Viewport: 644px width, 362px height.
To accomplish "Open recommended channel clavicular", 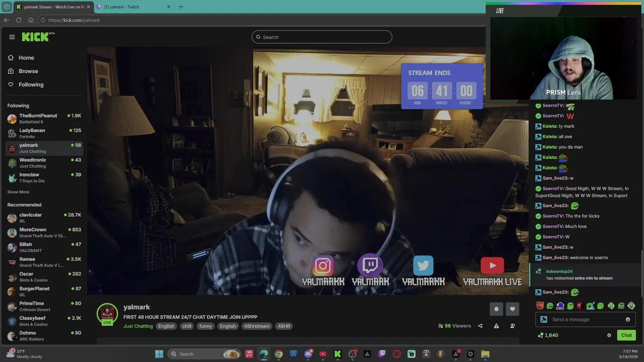I will point(44,218).
